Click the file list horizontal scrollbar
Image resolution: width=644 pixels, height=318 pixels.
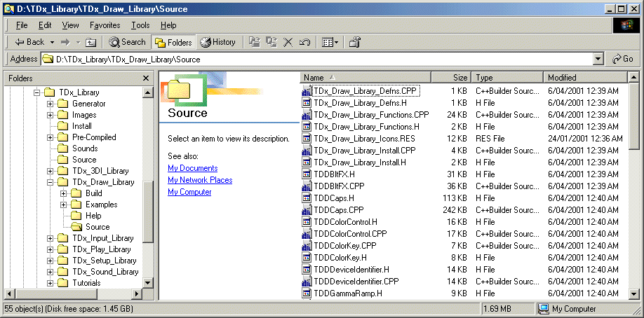(463, 298)
